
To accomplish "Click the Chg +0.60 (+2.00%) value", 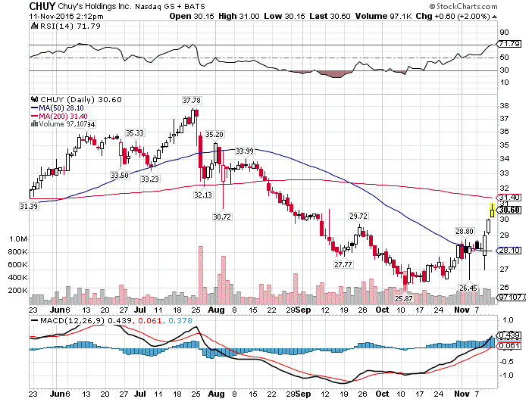I will 453,16.
